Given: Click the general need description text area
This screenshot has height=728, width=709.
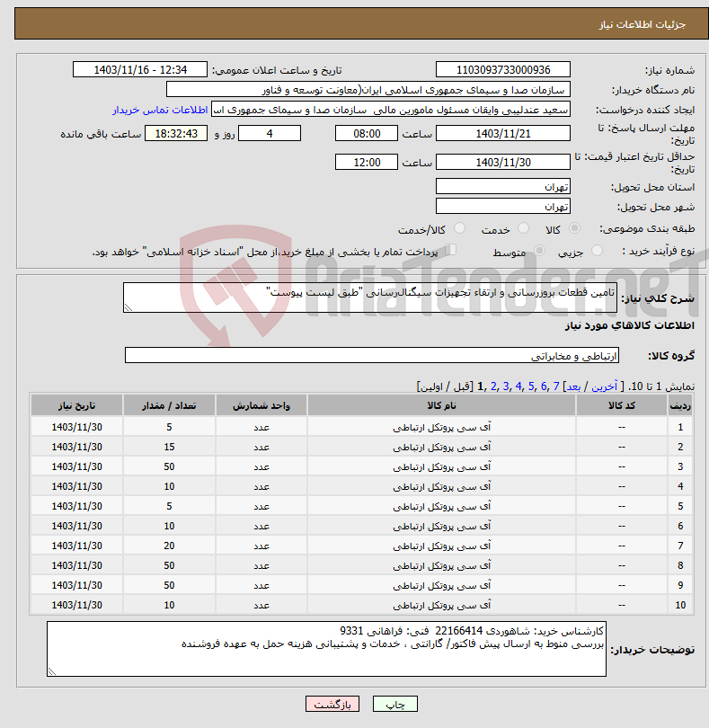Looking at the screenshot, I should (x=370, y=297).
